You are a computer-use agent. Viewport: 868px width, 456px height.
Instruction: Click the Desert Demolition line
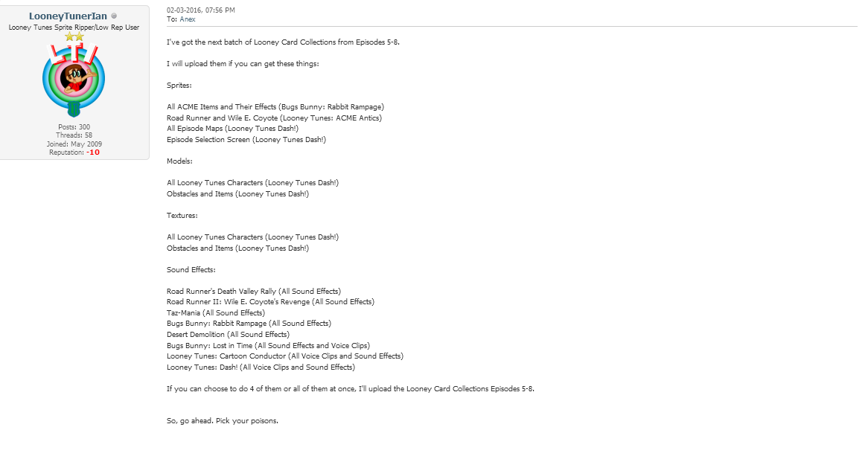[x=228, y=334]
